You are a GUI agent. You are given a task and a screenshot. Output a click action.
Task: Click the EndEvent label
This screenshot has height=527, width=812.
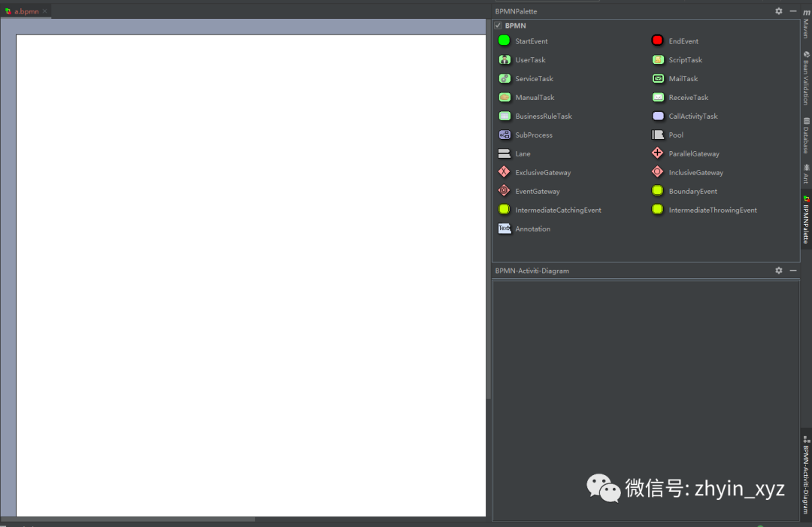[x=683, y=41]
